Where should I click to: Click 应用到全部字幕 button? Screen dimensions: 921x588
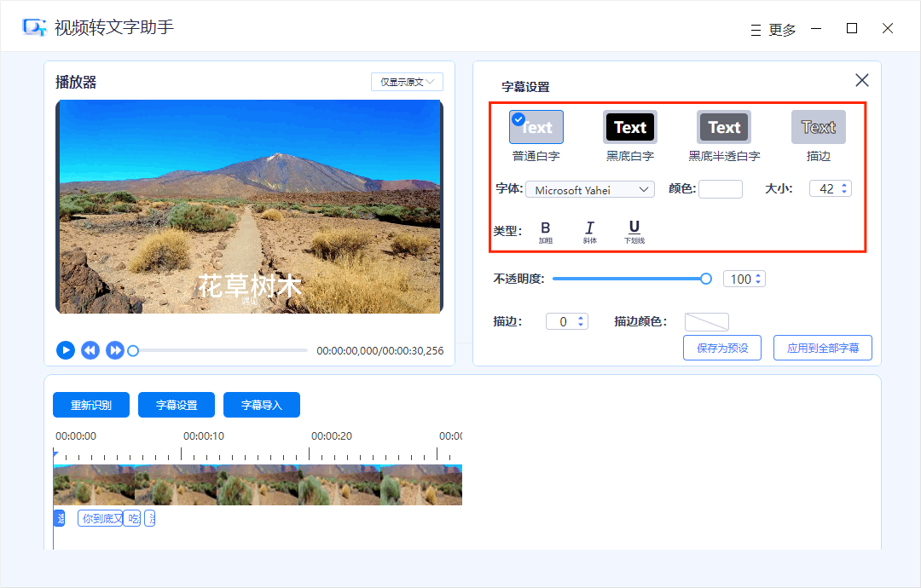(x=823, y=348)
